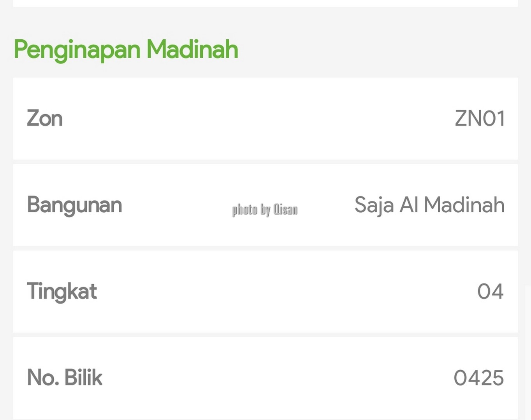This screenshot has height=420, width=531.
Task: Select the word Bilik
Action: [83, 377]
